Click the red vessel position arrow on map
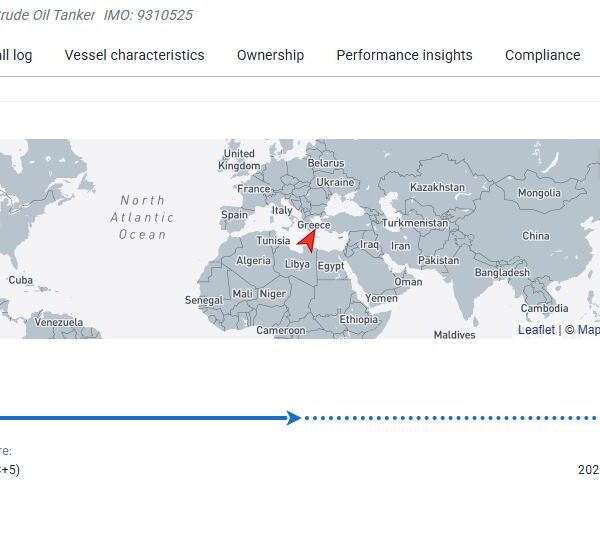Viewport: 600px width, 542px height. coord(307,242)
